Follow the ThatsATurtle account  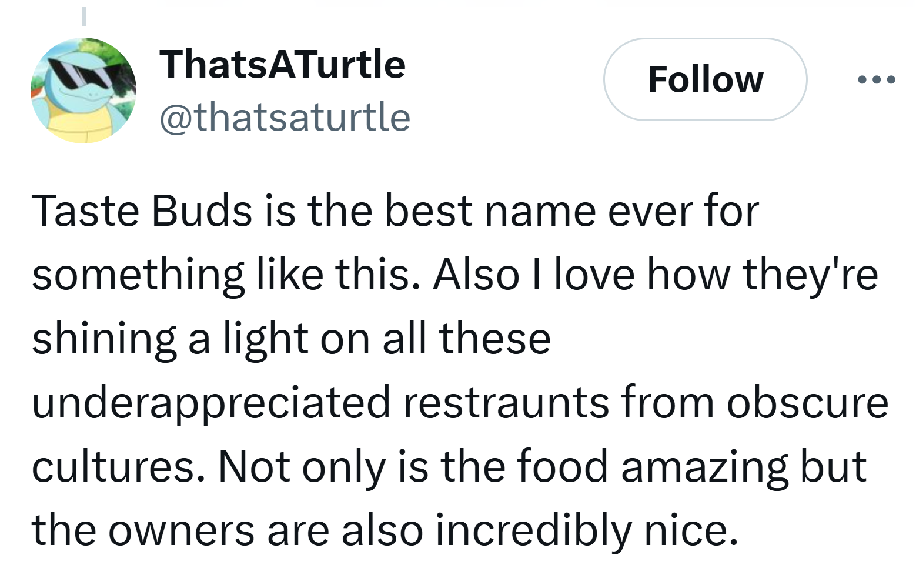point(705,79)
